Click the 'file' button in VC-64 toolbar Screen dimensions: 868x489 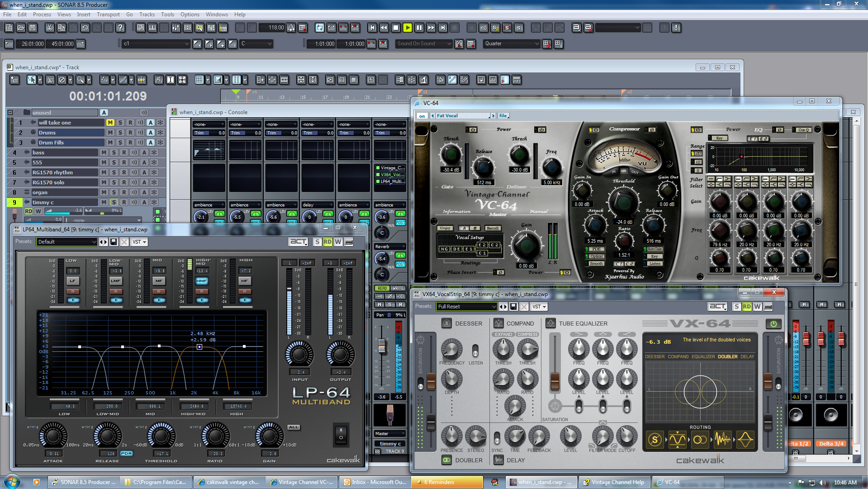503,116
